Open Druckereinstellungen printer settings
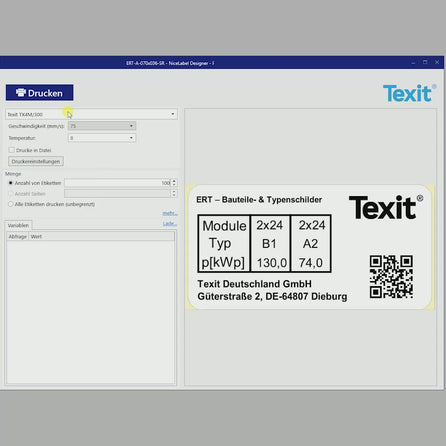The height and width of the screenshot is (446, 446). 36,161
